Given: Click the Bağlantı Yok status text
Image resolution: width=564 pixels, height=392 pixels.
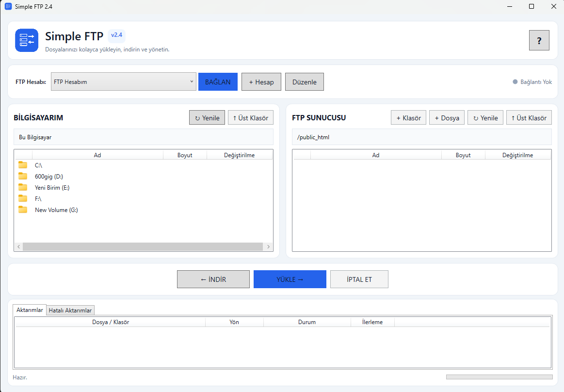Looking at the screenshot, I should pyautogui.click(x=536, y=82).
